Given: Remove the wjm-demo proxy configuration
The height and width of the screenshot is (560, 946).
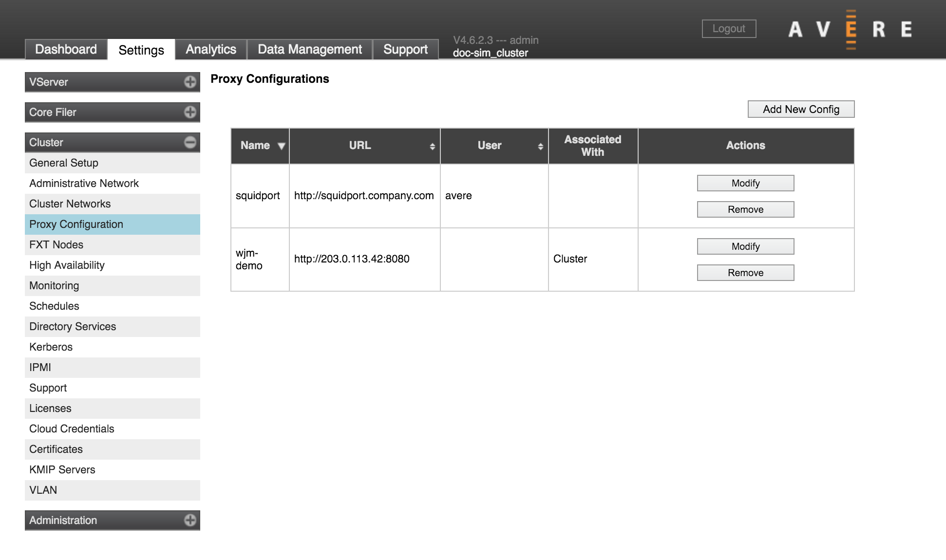Looking at the screenshot, I should (x=745, y=273).
